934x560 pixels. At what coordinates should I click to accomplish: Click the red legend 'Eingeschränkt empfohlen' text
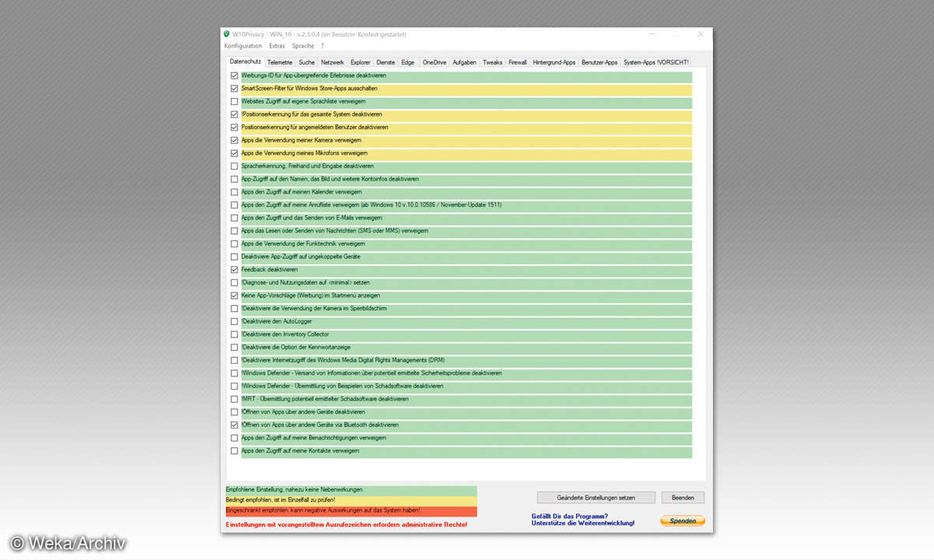[323, 510]
